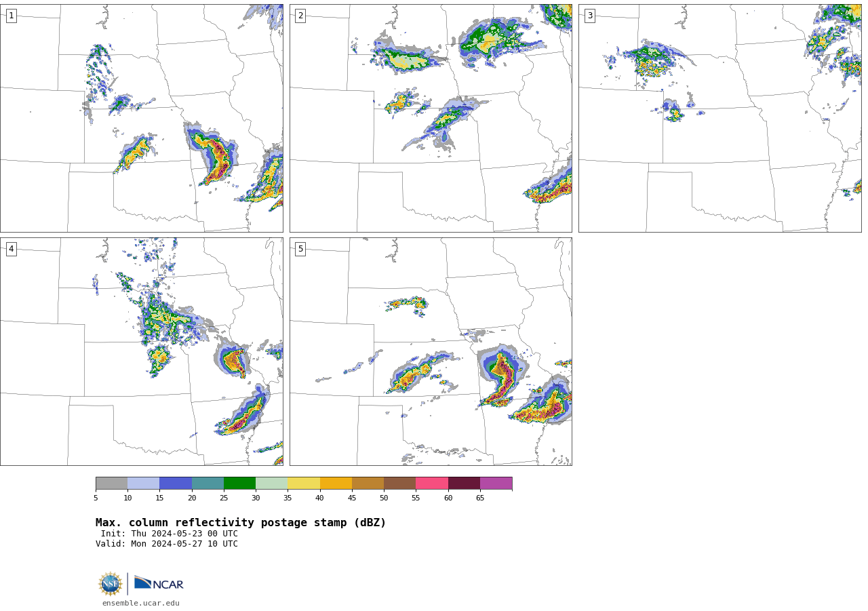Open ensemble member 3 reflectivity map

pos(720,118)
